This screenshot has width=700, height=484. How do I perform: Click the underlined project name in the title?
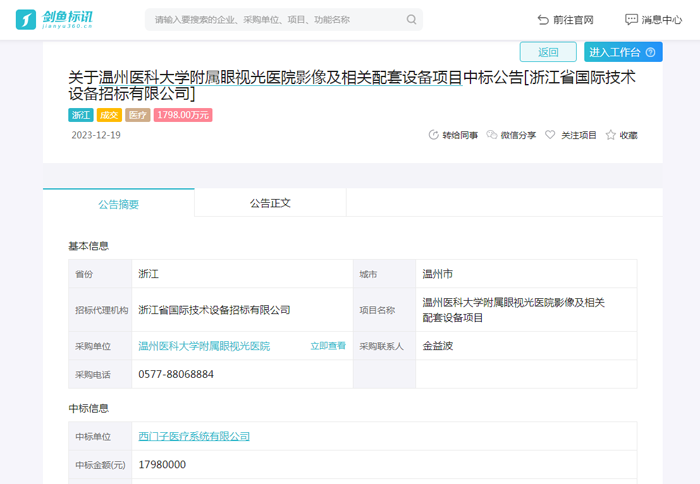coord(280,78)
